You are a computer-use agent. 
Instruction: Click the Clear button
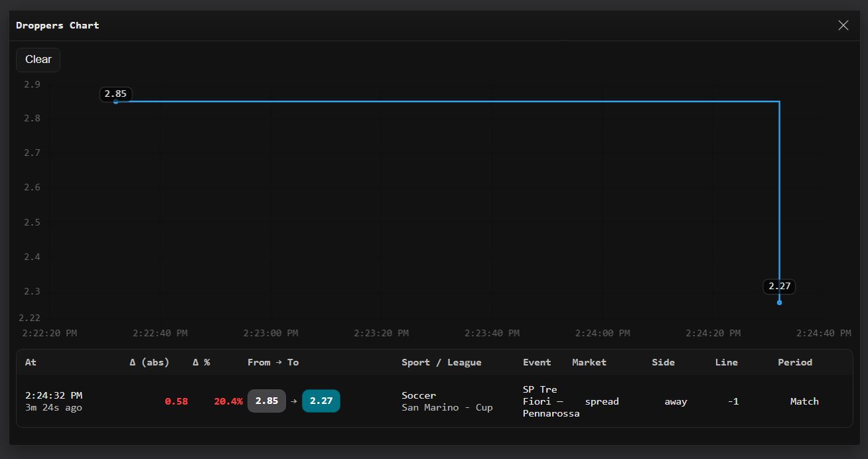click(x=37, y=60)
